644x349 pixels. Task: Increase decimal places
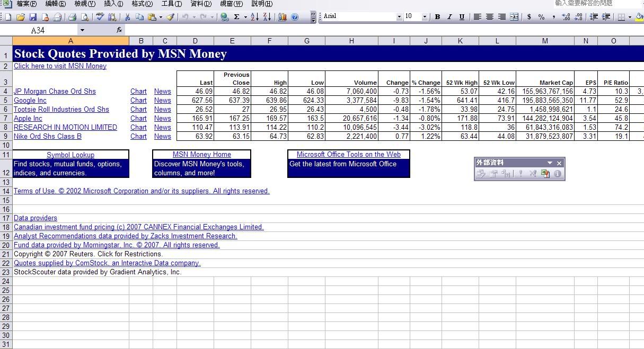coord(566,17)
